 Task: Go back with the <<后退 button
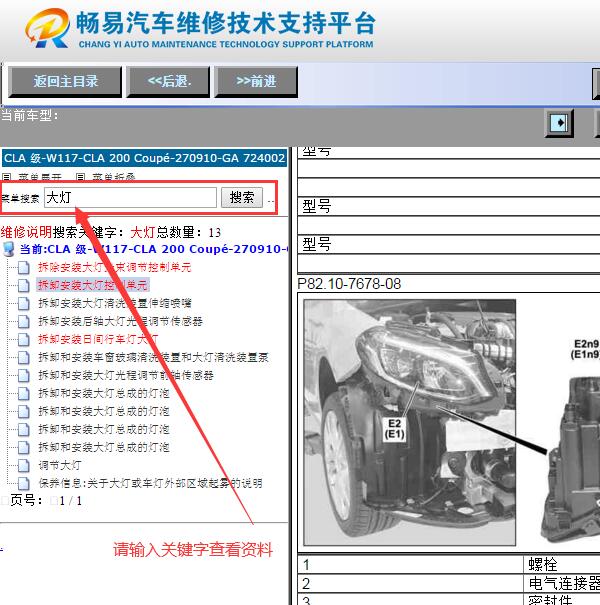[x=168, y=81]
